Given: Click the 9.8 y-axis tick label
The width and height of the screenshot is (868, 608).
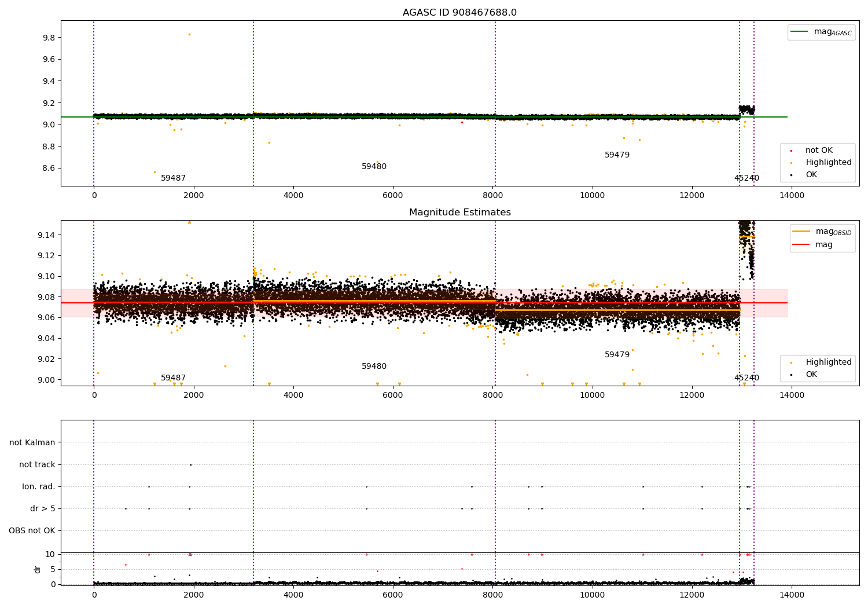Looking at the screenshot, I should pos(48,38).
